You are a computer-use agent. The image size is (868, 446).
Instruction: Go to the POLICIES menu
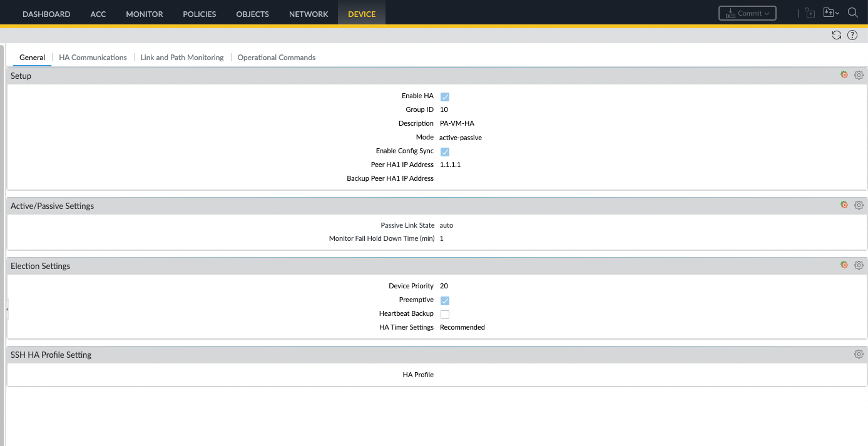pos(200,14)
